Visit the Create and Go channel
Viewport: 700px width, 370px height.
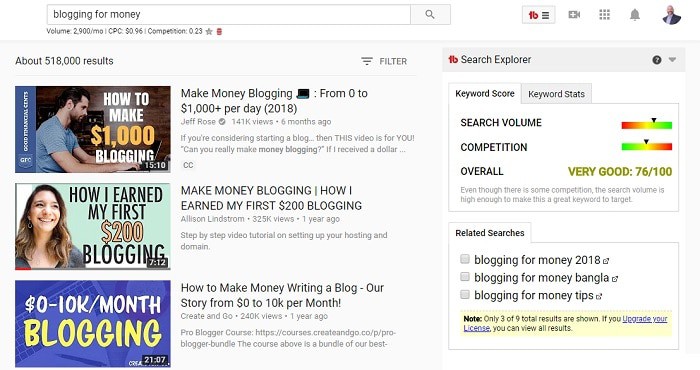coord(207,316)
